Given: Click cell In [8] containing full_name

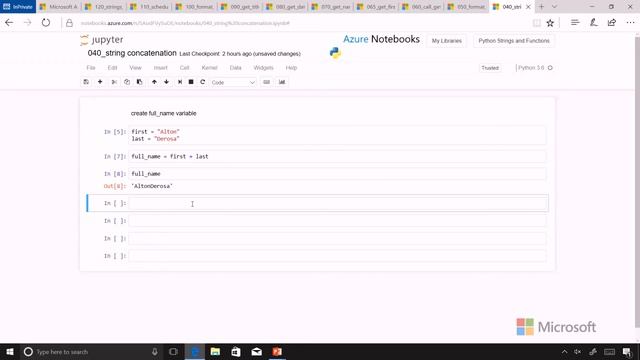Looking at the screenshot, I should coord(337,174).
